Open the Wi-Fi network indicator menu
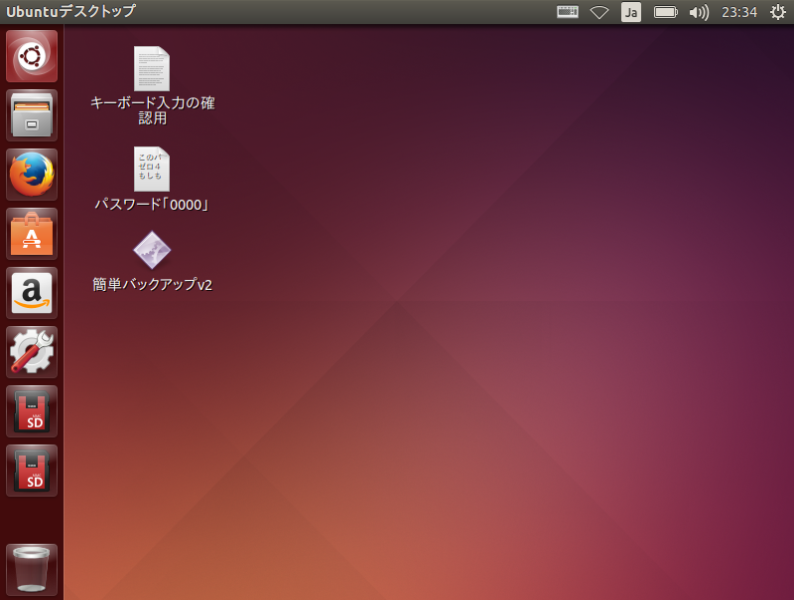 [599, 12]
